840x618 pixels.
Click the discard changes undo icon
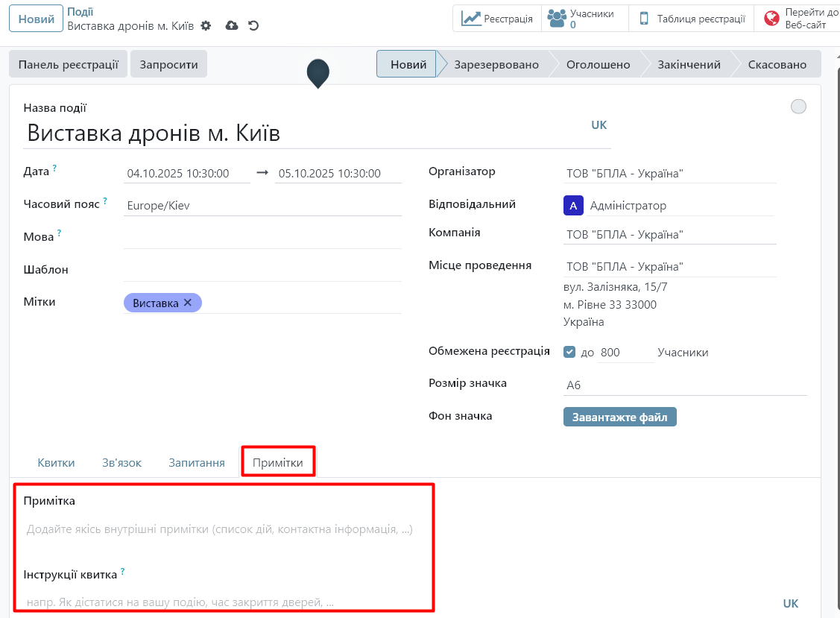253,26
